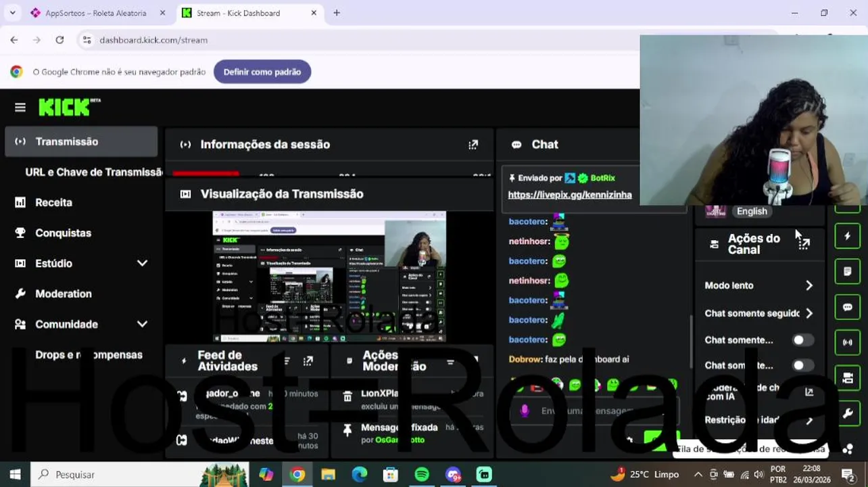Screen dimensions: 868x487
Task: Show hidden system tray icons
Action: (x=698, y=474)
